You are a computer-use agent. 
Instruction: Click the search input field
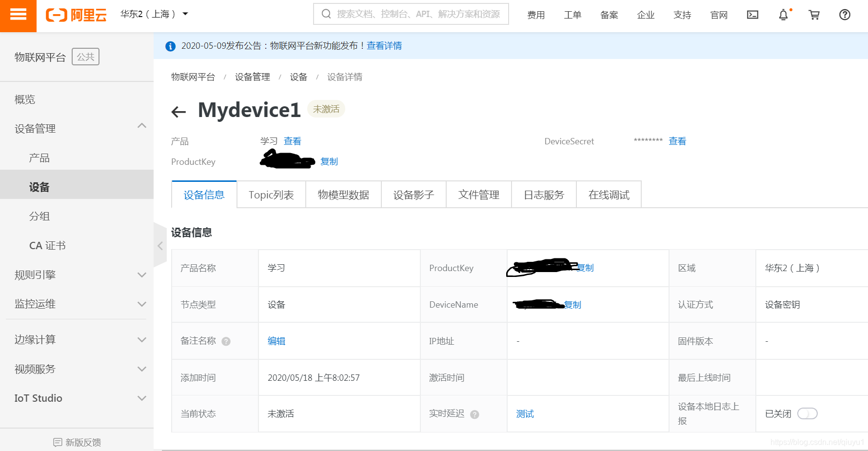411,14
